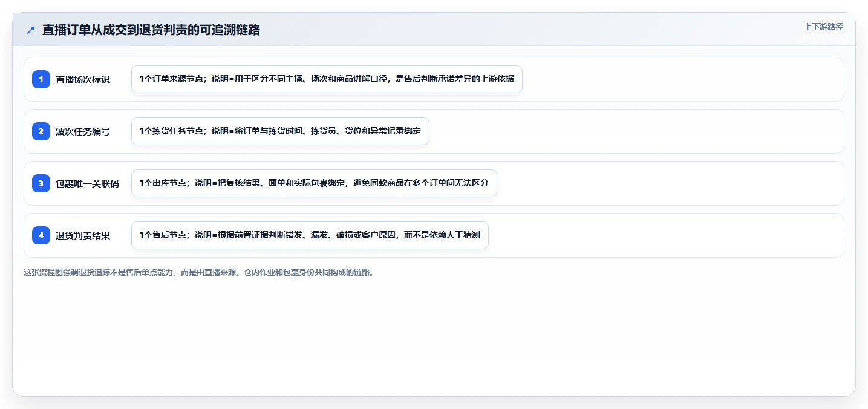868x409 pixels.
Task: Open the 1个出库节点 description box
Action: coord(314,183)
